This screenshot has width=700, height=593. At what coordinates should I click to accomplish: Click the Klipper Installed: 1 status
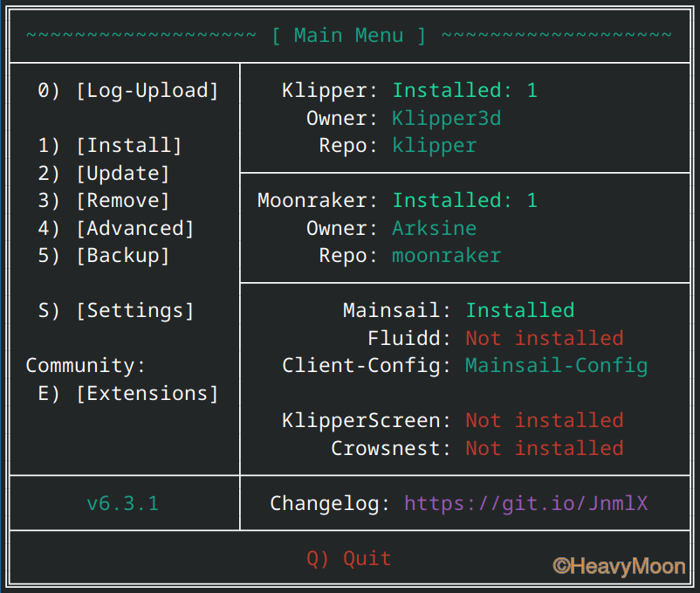(464, 91)
